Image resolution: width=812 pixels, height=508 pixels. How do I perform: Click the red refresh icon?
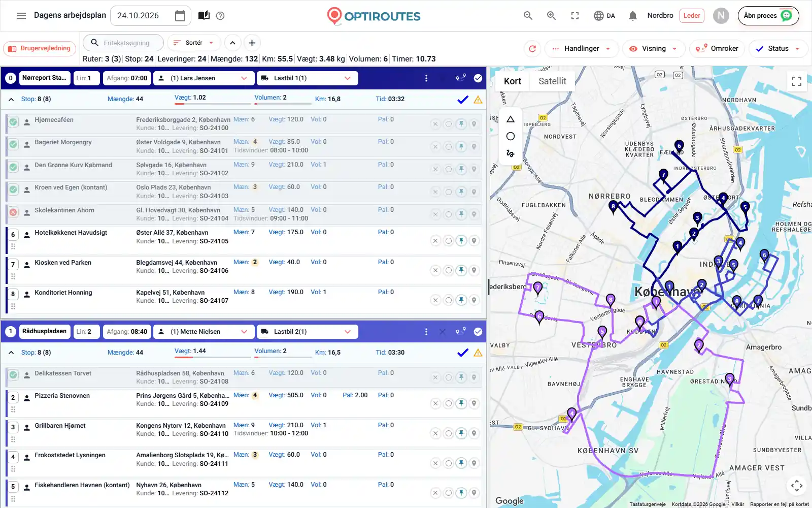(x=532, y=49)
